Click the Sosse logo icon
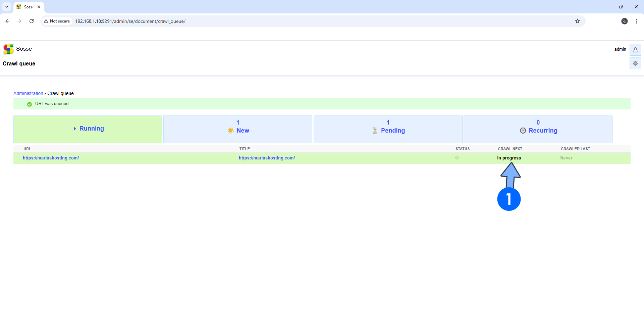The height and width of the screenshot is (334, 644). 8,49
